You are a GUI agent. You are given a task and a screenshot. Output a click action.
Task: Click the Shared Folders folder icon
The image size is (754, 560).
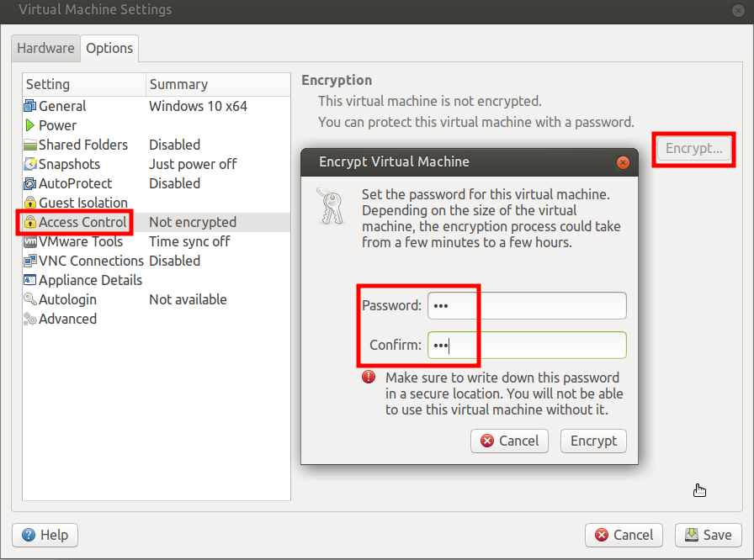tap(29, 145)
